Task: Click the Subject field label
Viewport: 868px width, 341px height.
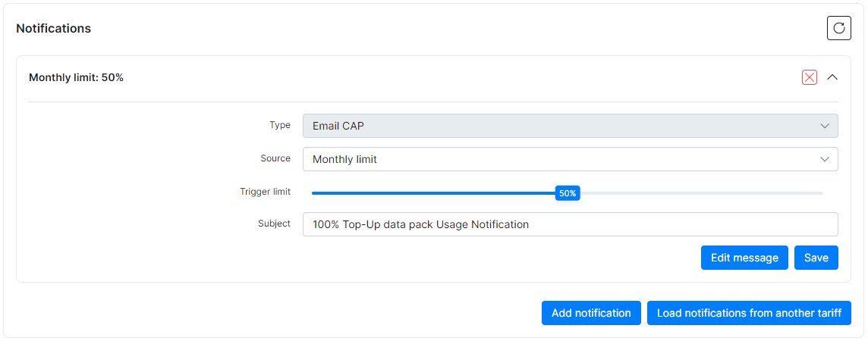Action: point(274,224)
